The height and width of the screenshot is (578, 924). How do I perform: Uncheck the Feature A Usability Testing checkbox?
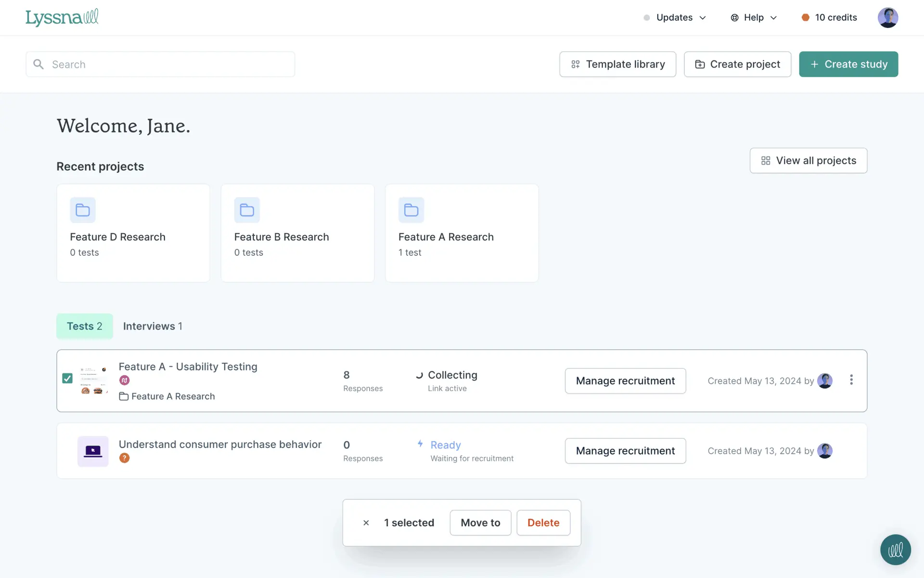tap(67, 379)
